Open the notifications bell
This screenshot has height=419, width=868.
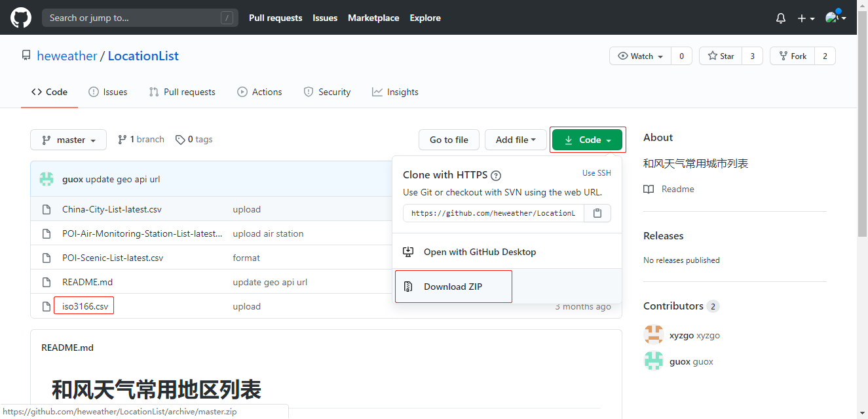(x=780, y=18)
